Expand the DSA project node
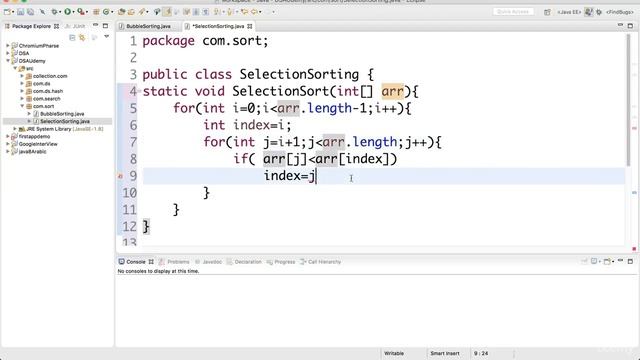Image resolution: width=640 pixels, height=360 pixels. pos(7,53)
